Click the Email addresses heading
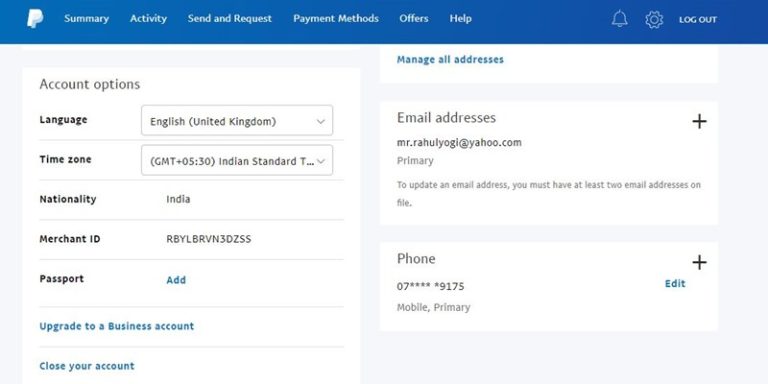This screenshot has height=384, width=768. tap(446, 118)
